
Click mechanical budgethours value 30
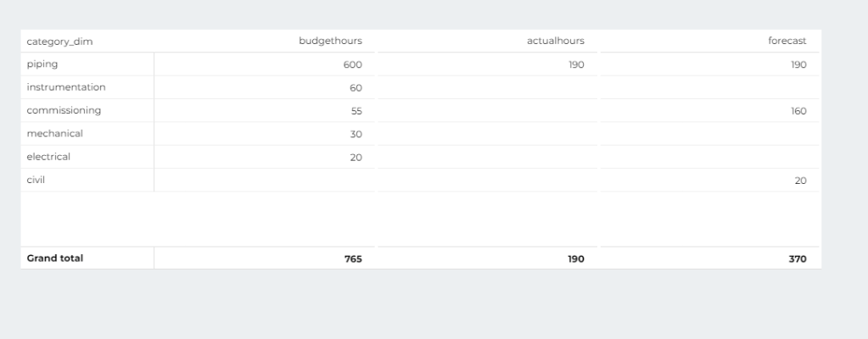[x=356, y=134]
